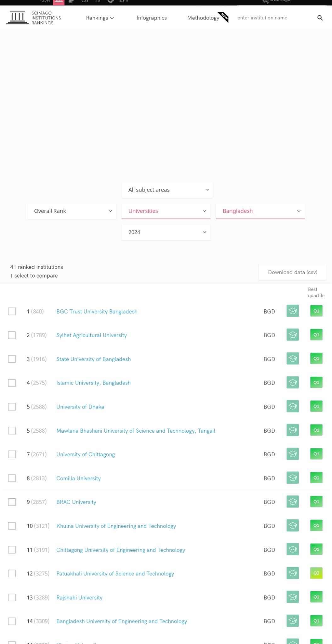Check the Rajshahi University compare checkbox
The width and height of the screenshot is (332, 644).
(x=12, y=597)
